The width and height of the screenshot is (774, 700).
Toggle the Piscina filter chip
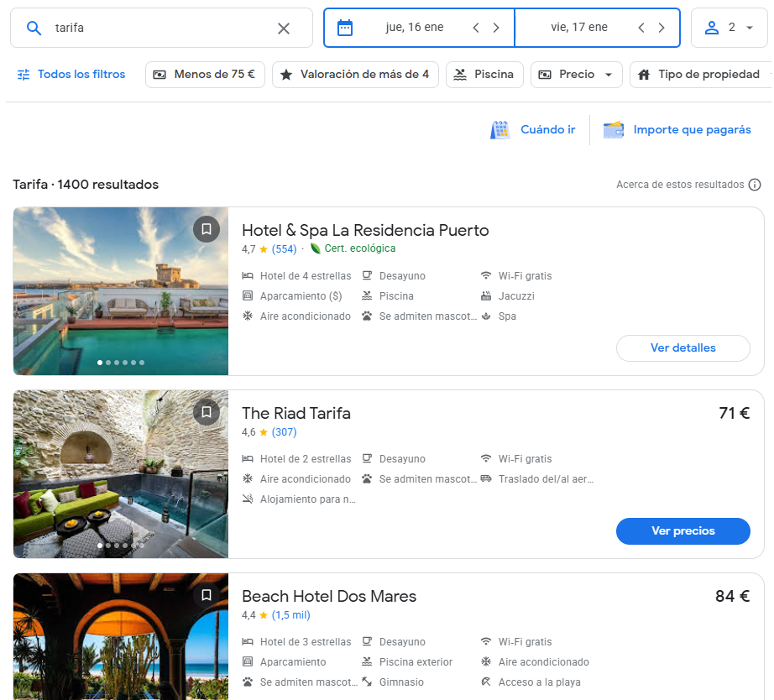pos(484,75)
